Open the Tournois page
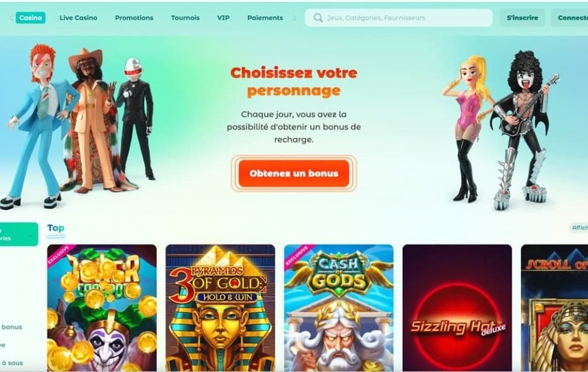Image resolution: width=588 pixels, height=372 pixels. pyautogui.click(x=185, y=18)
